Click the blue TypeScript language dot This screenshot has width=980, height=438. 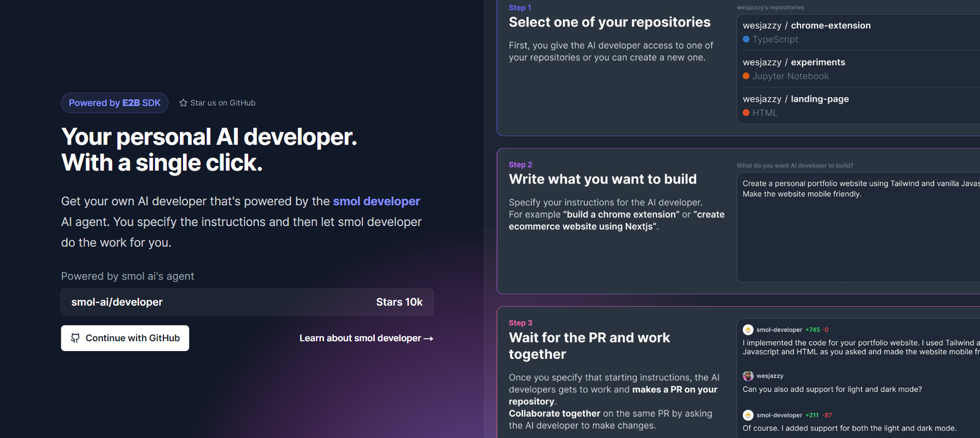[x=746, y=39]
